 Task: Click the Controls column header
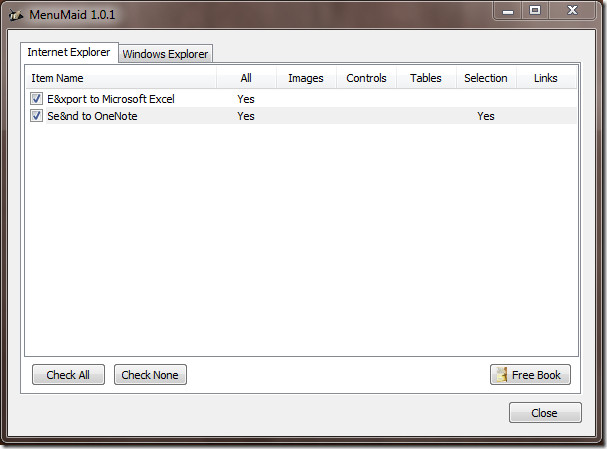click(x=366, y=78)
